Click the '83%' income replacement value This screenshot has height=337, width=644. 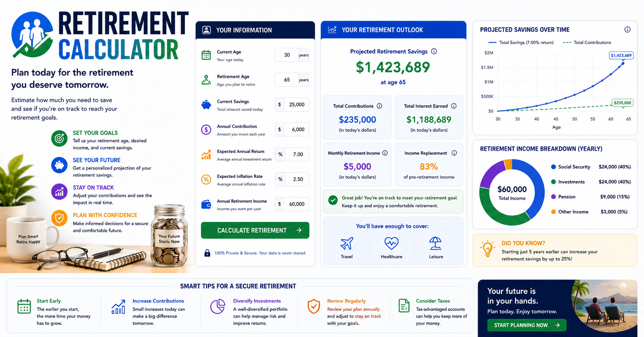click(x=429, y=166)
